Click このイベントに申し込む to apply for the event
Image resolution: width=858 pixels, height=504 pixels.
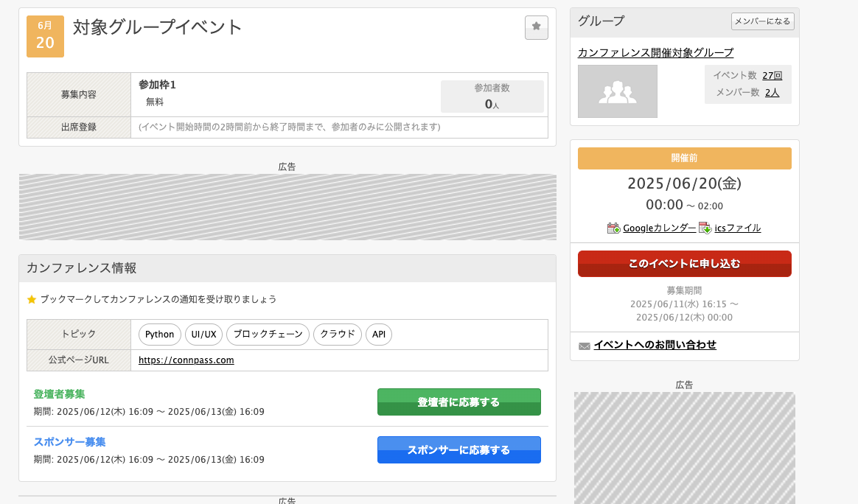(684, 263)
